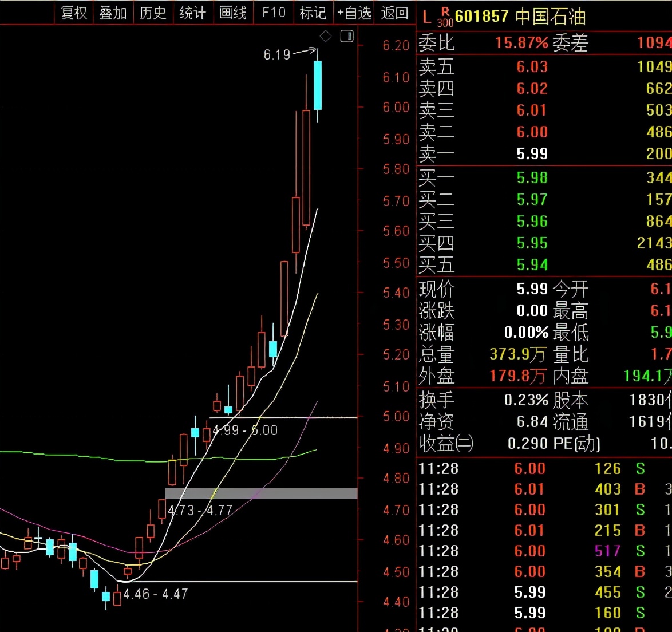The width and height of the screenshot is (672, 632).
Task: Select the 卖三 6.01 ask row
Action: tap(545, 110)
